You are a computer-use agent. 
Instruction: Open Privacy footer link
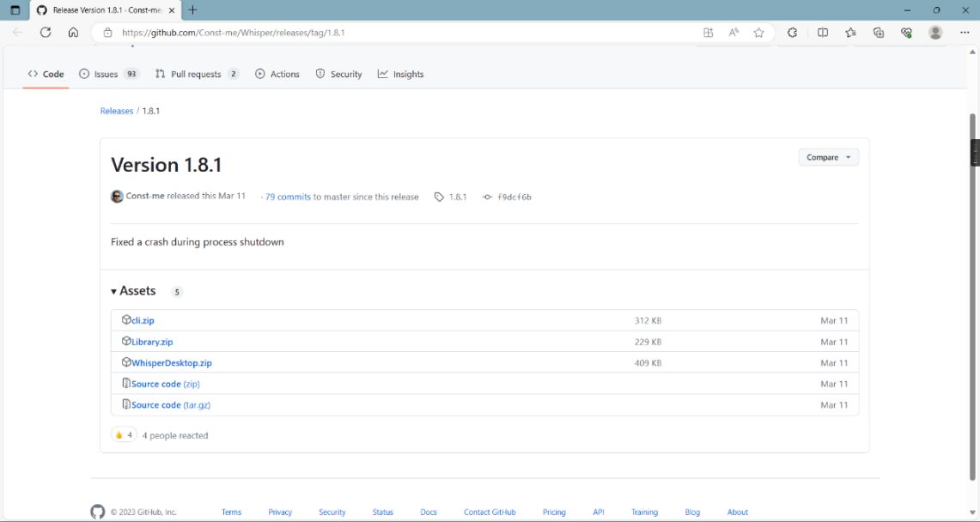[x=280, y=512]
